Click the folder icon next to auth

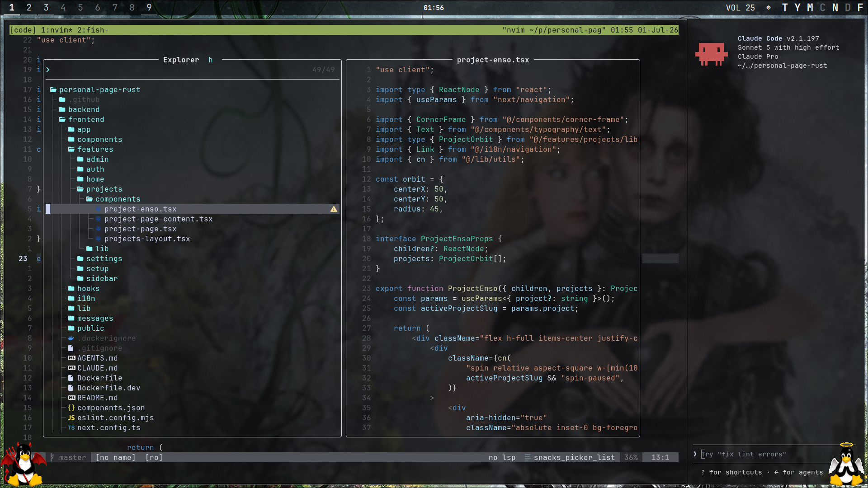80,169
